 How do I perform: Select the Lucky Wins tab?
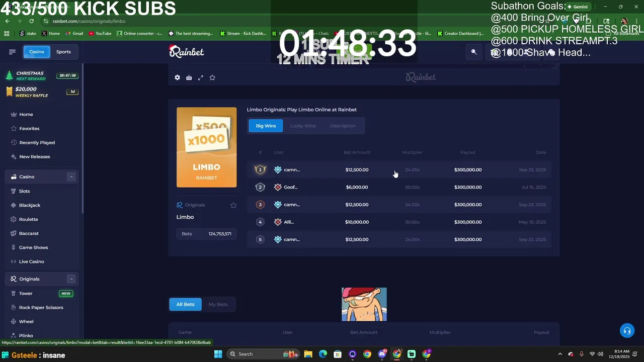point(303,126)
